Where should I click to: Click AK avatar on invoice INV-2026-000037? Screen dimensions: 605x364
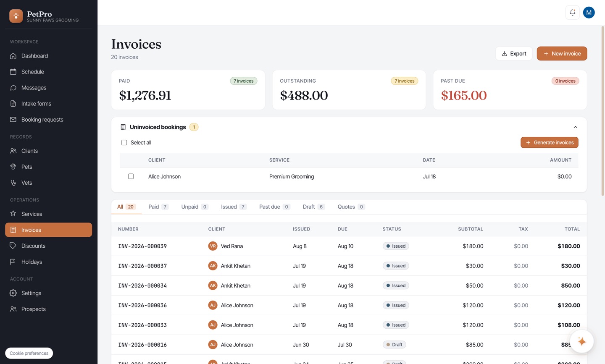213,266
